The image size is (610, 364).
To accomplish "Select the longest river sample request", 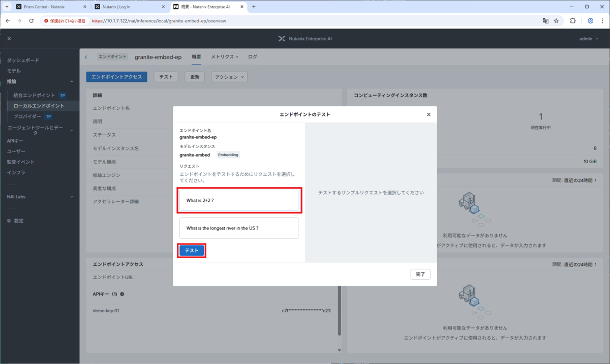I will [x=239, y=228].
